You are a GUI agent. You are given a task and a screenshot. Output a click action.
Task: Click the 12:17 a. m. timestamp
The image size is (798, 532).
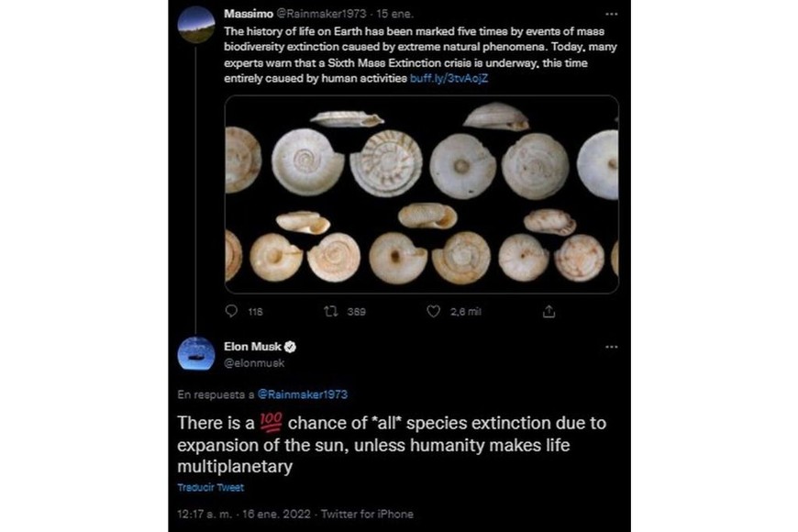207,515
